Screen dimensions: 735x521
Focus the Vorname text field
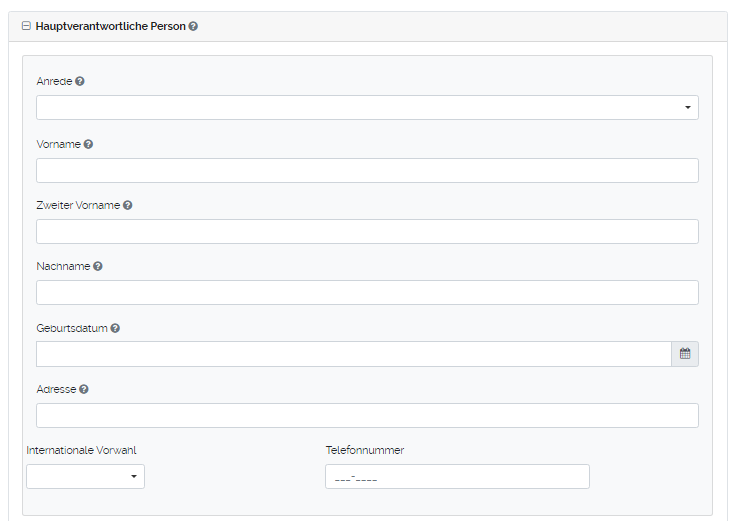point(367,170)
